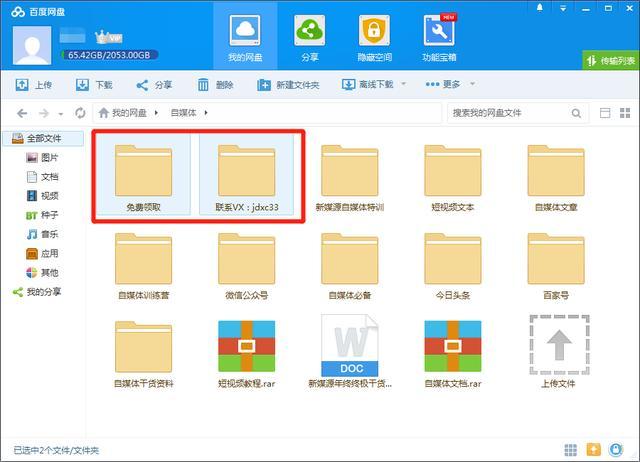Open the 传输列表 panel
The image size is (640, 462).
(611, 60)
